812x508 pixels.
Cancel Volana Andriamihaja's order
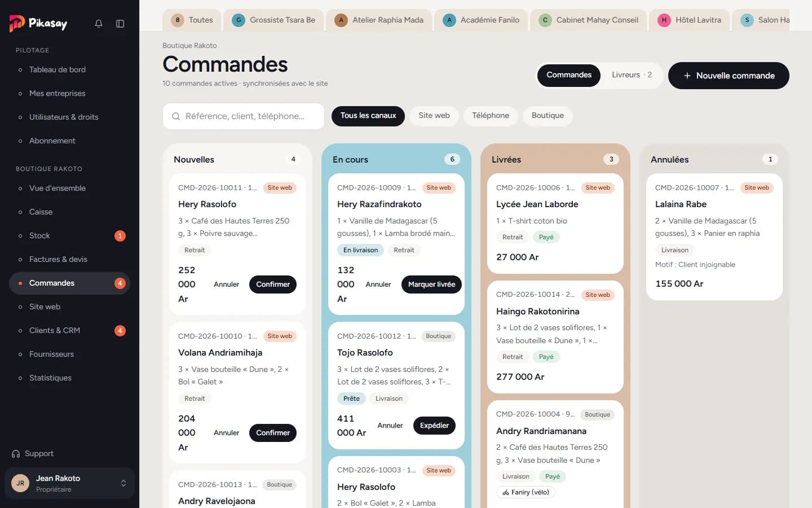click(x=227, y=433)
